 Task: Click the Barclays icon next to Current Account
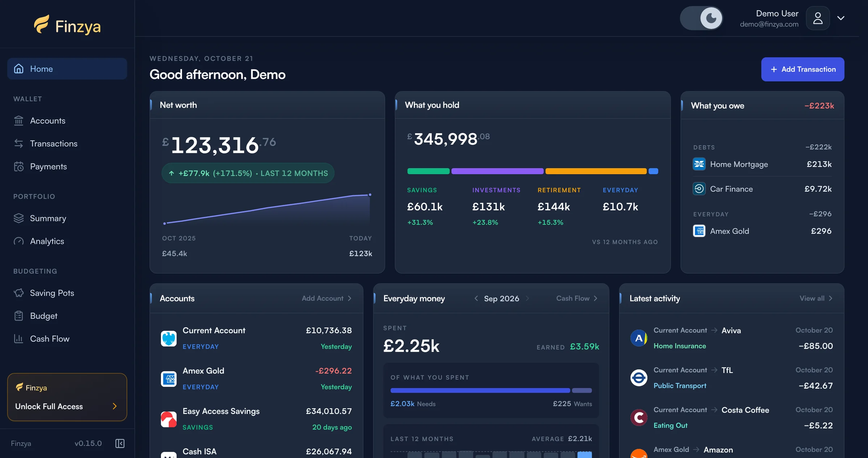click(x=169, y=338)
